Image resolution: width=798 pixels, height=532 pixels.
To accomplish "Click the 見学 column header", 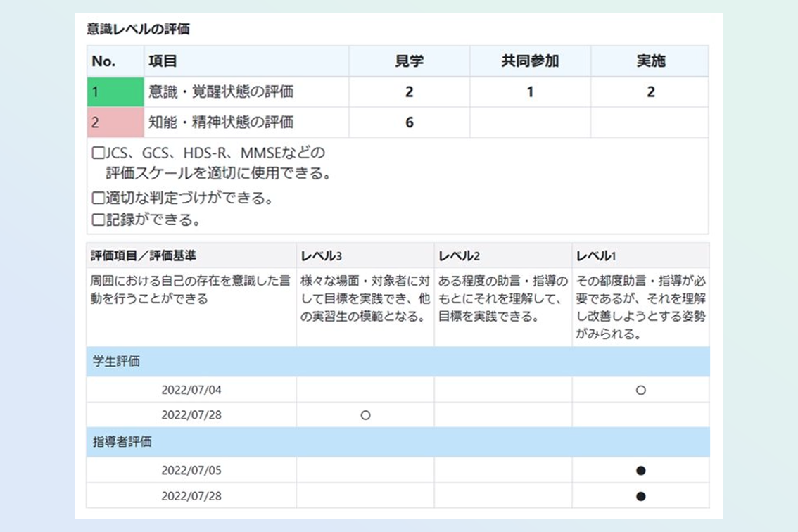I will point(409,61).
